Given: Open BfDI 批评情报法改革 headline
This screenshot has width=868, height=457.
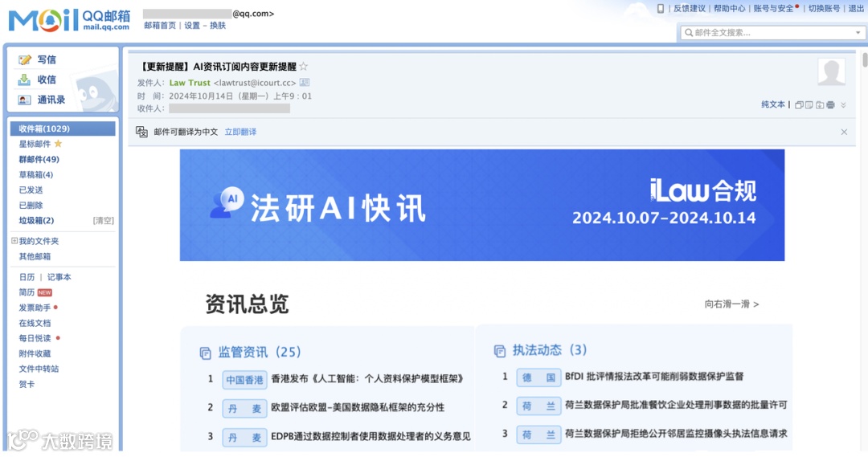Looking at the screenshot, I should pos(654,377).
